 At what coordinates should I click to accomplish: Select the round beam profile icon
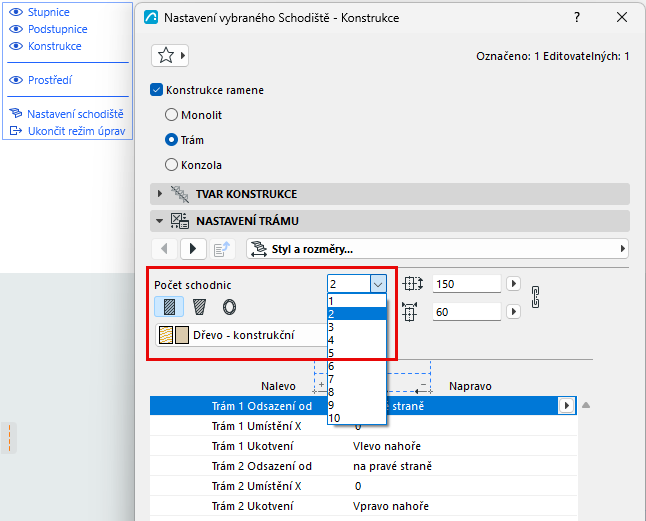pyautogui.click(x=229, y=307)
